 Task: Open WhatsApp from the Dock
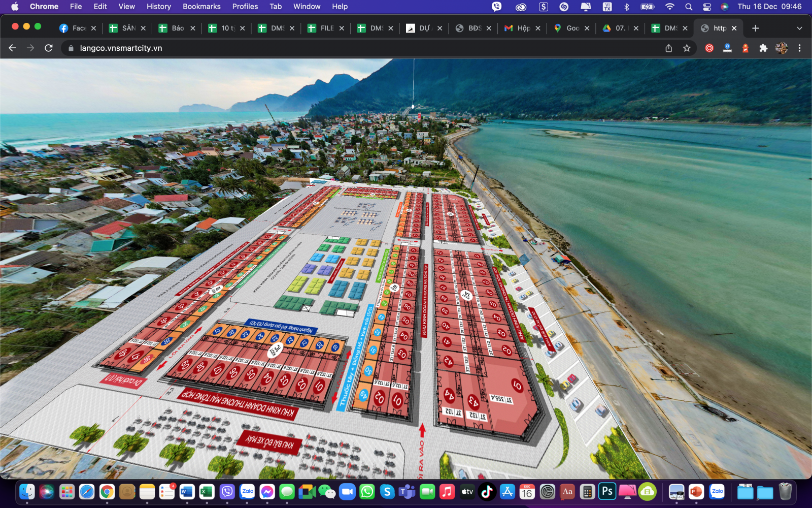point(367,491)
